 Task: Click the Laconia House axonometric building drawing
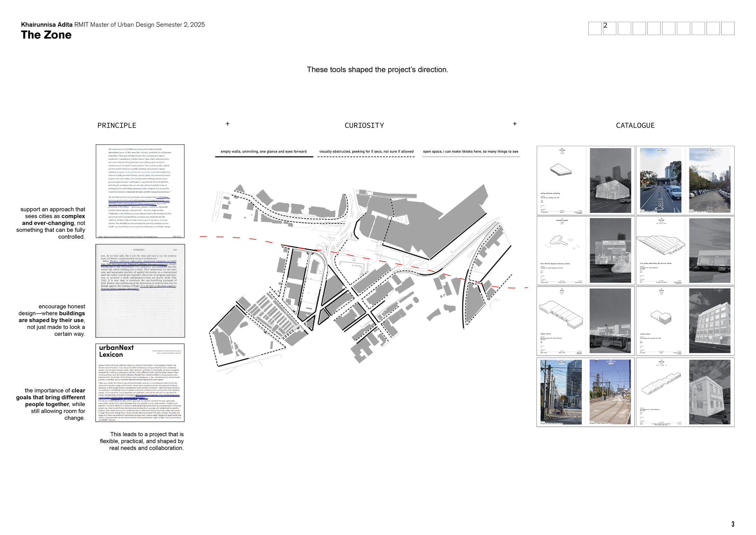pyautogui.click(x=661, y=317)
